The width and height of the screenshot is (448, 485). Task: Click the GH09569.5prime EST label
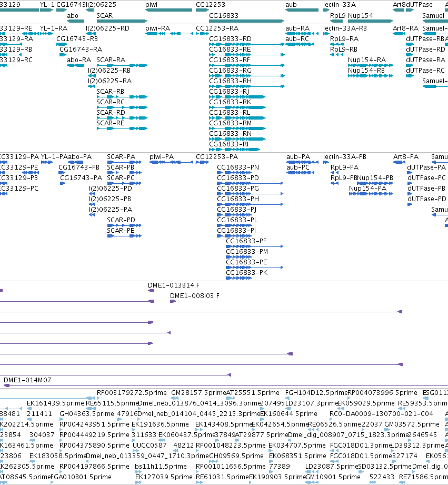pyautogui.click(x=236, y=456)
